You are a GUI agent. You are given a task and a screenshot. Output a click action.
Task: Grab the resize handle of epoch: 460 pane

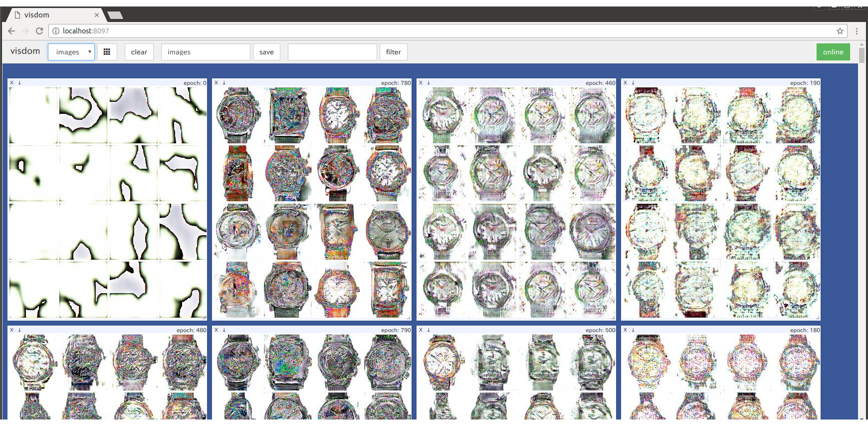(613, 318)
